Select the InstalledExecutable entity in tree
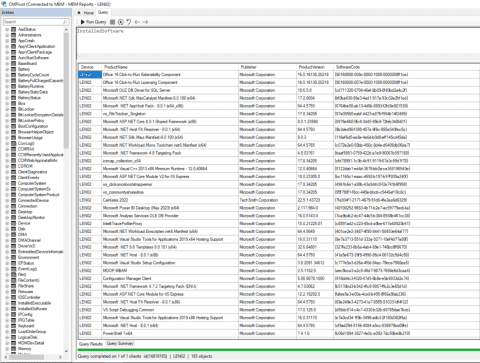Screen dimensions: 480x363 (34, 303)
